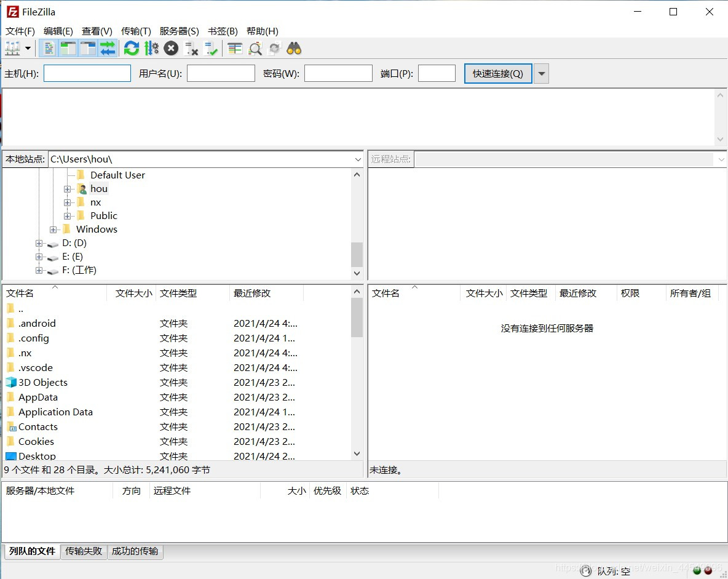Open the directory listing filters dialog
The width and height of the screenshot is (728, 579).
coord(235,49)
